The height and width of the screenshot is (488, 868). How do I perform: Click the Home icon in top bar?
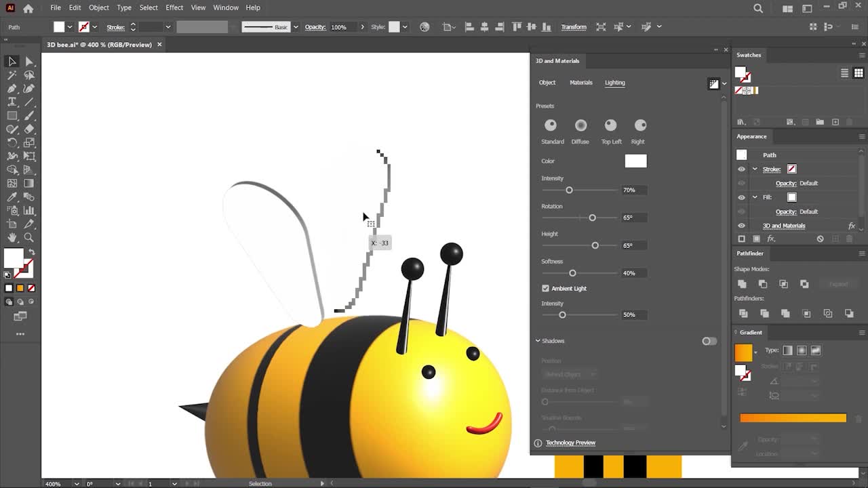click(28, 8)
